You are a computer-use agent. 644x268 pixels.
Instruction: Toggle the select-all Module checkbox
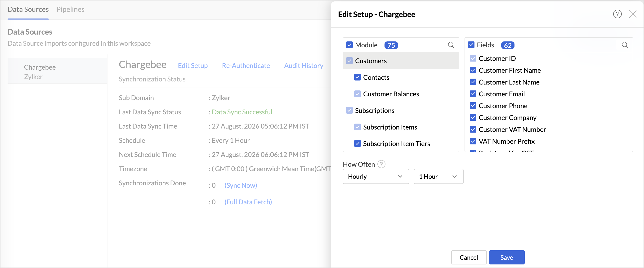pyautogui.click(x=349, y=45)
